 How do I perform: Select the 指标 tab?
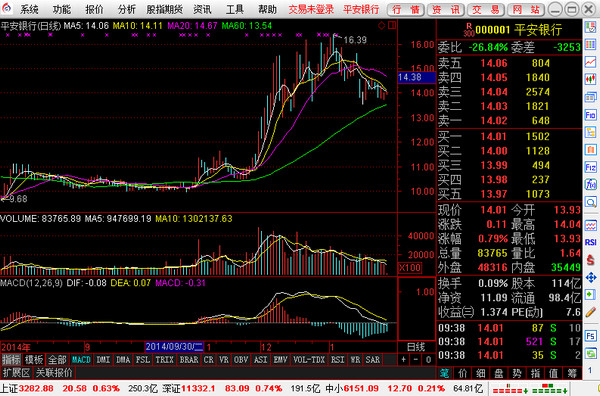coord(11,360)
